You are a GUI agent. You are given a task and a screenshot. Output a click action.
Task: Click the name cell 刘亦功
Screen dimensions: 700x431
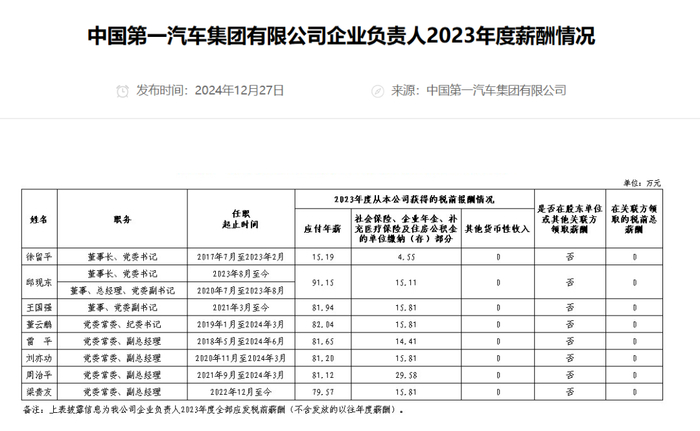(x=39, y=358)
